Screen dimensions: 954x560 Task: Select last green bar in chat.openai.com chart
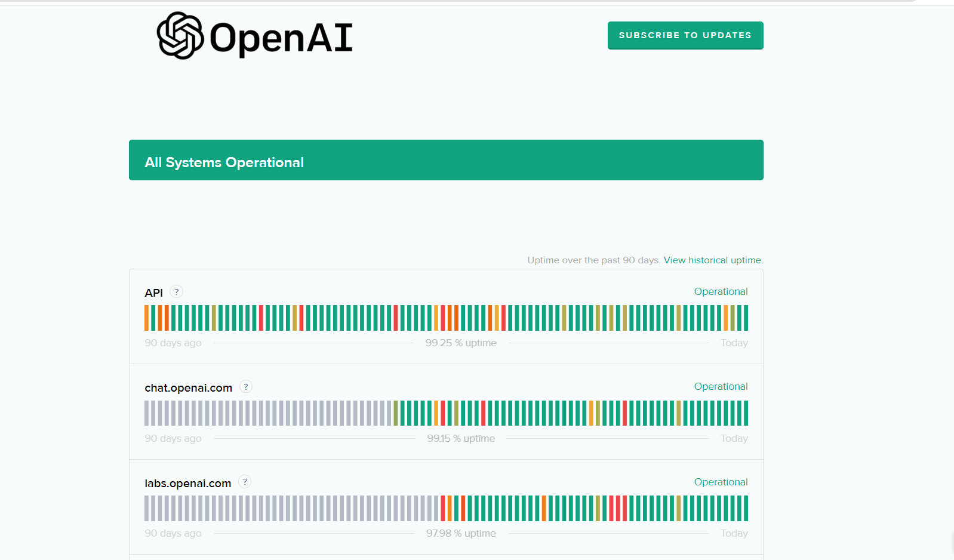[x=746, y=413]
